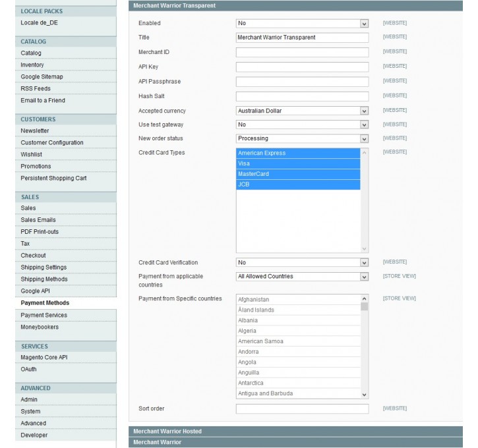This screenshot has width=478, height=448.
Task: Click the API Passphrase input field
Action: tap(302, 82)
